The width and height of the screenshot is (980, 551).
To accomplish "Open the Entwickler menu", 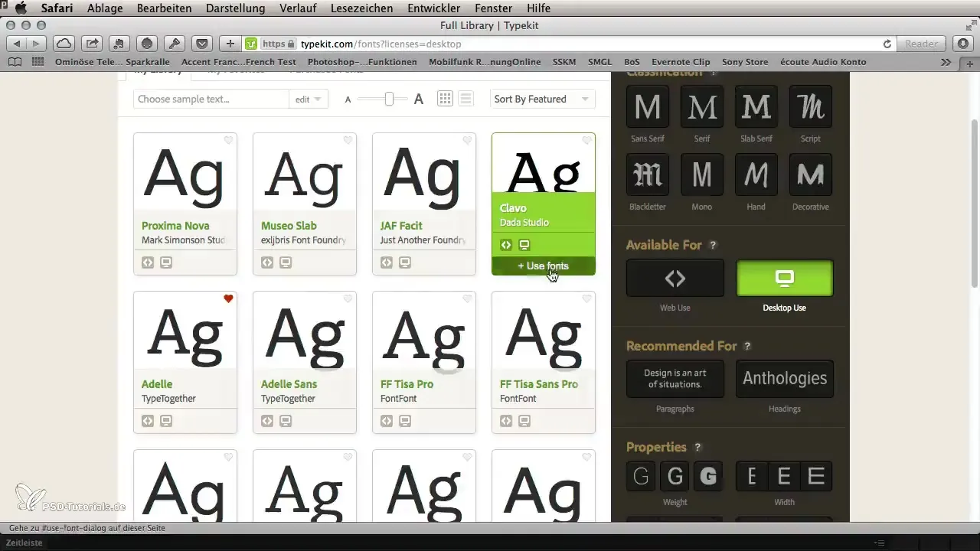I will coord(434,8).
